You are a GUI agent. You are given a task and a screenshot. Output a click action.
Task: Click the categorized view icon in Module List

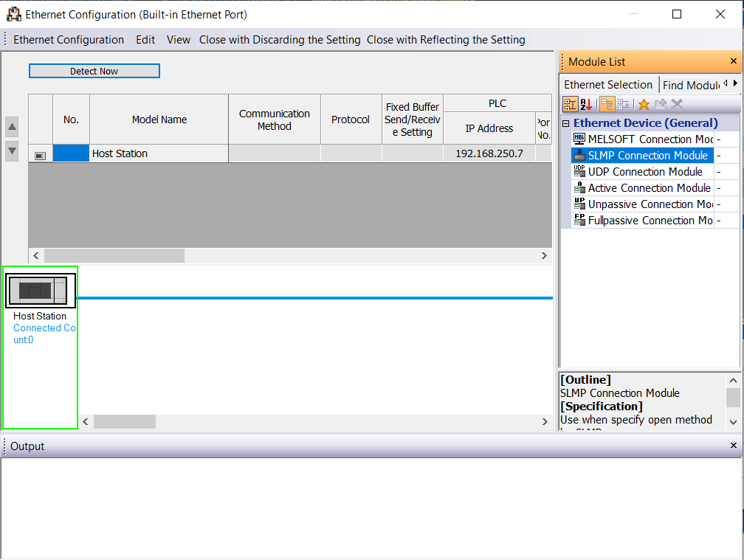point(570,104)
